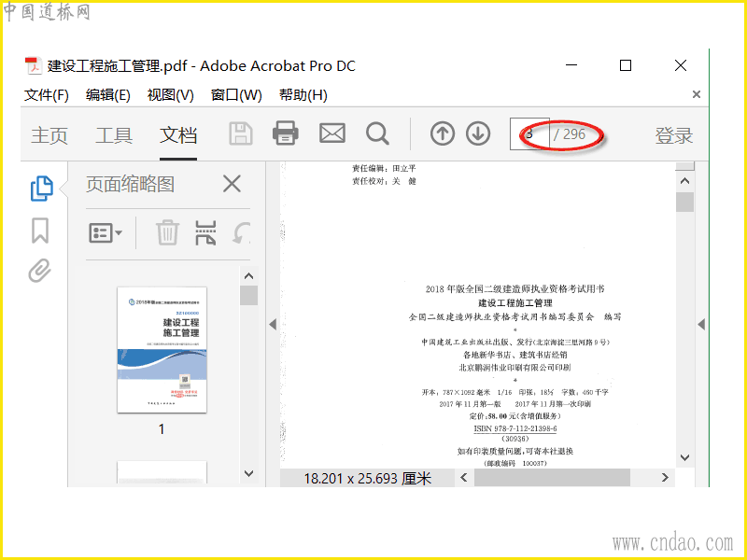Collapse the left navigation pane arrow
This screenshot has width=747, height=560.
tap(273, 324)
